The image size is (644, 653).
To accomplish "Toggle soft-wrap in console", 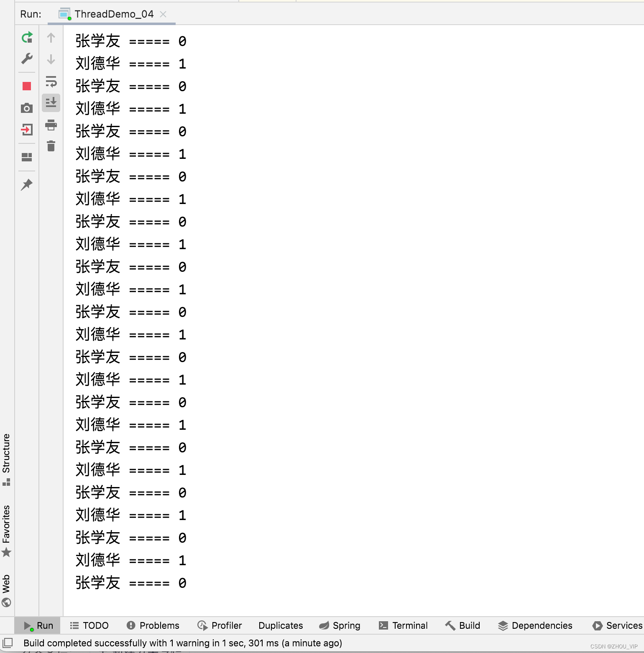I will tap(51, 81).
